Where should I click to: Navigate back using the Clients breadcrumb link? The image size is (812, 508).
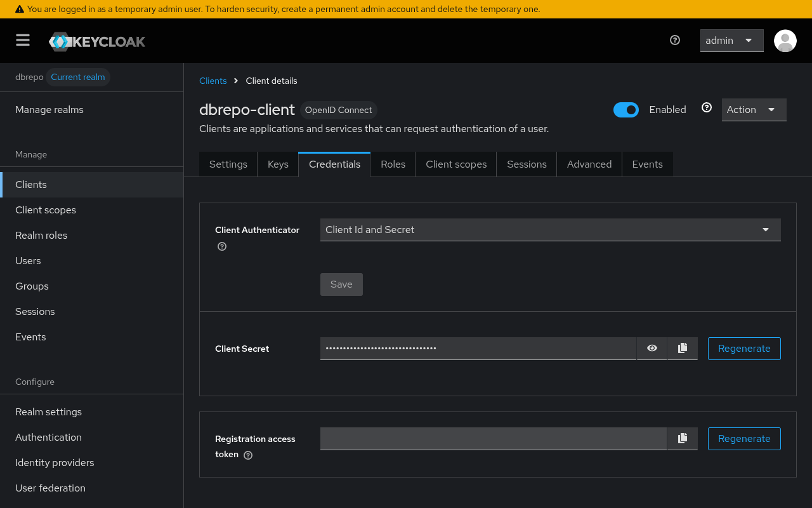[213, 81]
